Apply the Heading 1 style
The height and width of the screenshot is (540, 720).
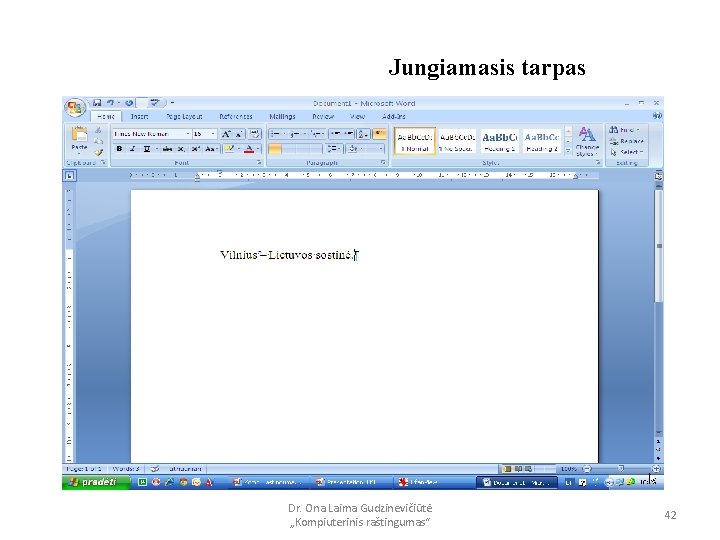click(x=500, y=141)
